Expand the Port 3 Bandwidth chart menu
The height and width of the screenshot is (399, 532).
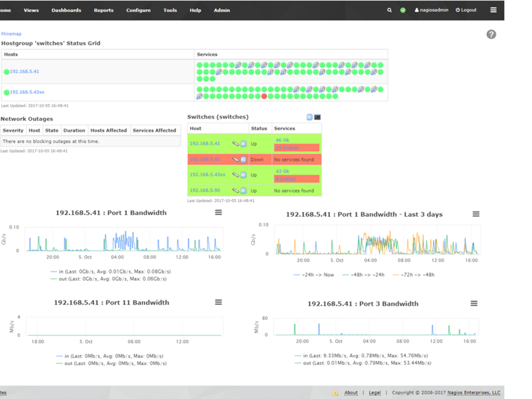[474, 304]
